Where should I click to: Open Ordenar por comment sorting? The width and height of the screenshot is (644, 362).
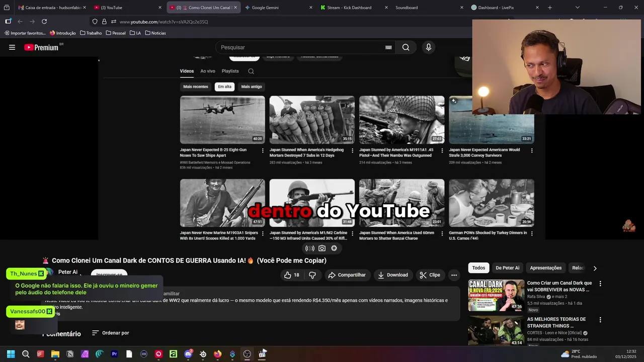tap(111, 333)
